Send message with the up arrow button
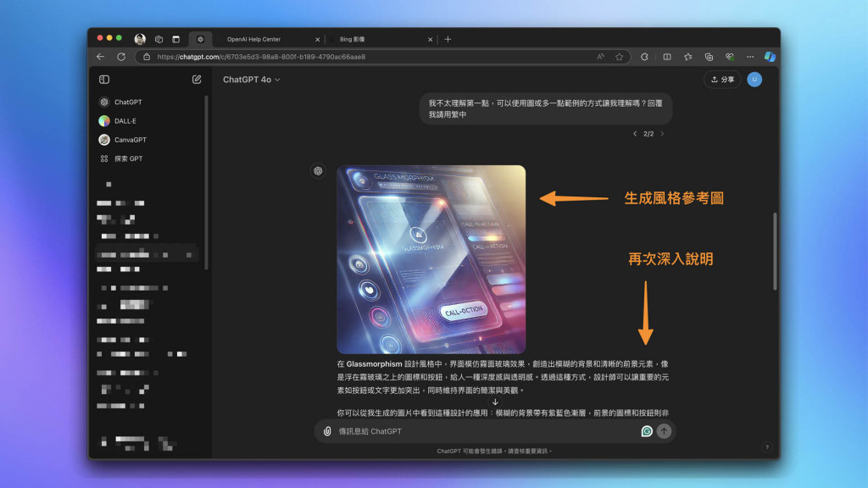 coord(664,431)
